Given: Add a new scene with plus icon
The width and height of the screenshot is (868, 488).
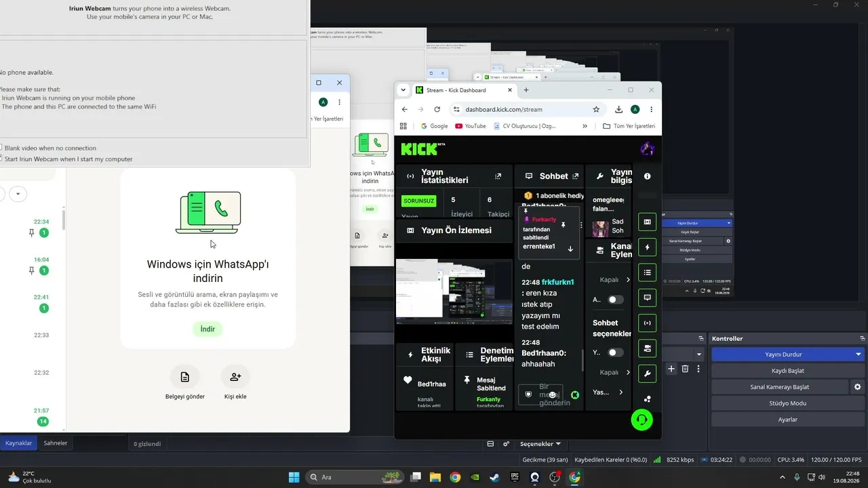Looking at the screenshot, I should point(671,369).
